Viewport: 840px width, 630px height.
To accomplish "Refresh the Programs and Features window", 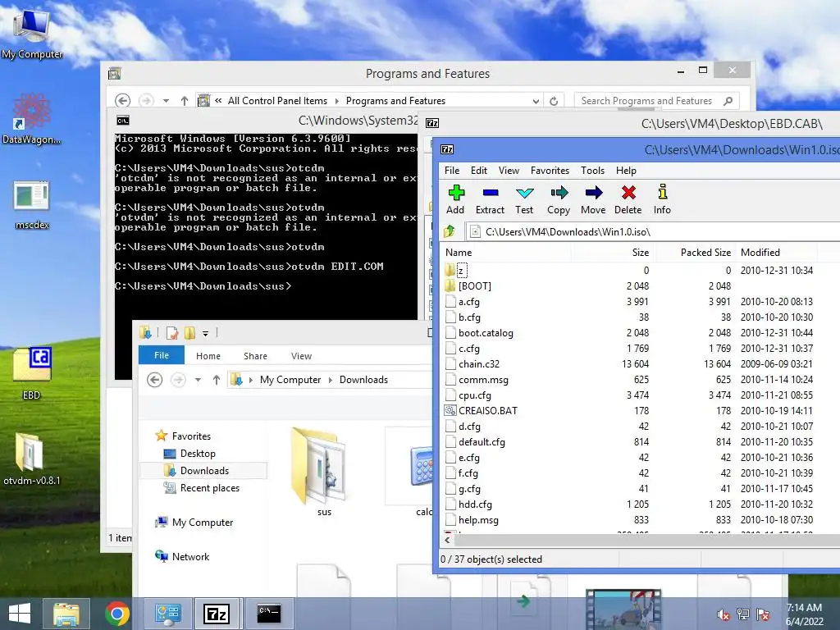I will coord(554,101).
